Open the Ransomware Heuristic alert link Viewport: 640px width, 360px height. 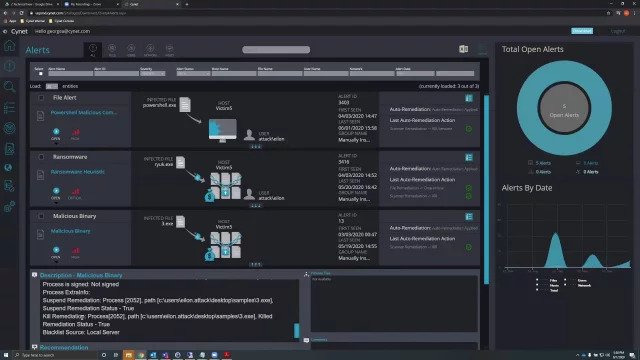[x=78, y=172]
